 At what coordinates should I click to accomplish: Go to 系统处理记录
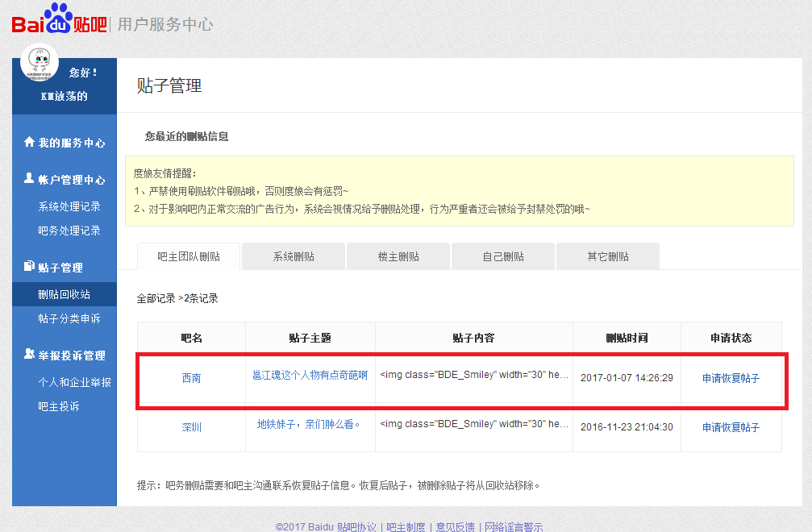tap(69, 206)
